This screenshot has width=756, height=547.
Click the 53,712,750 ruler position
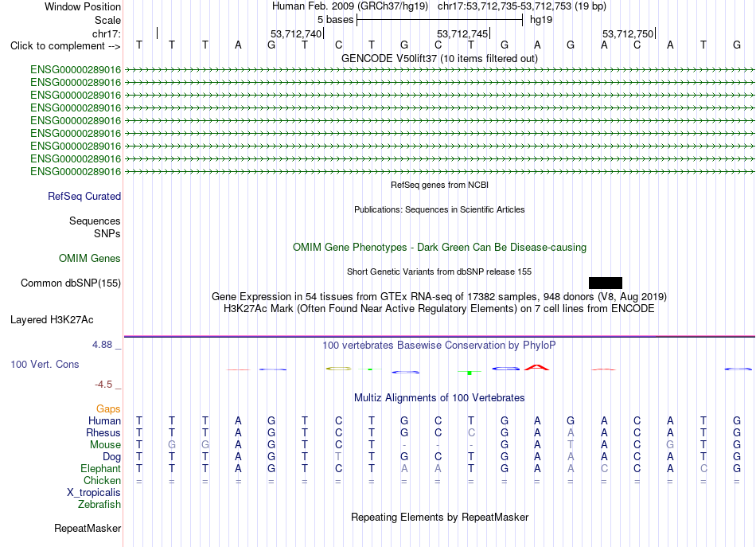click(628, 33)
